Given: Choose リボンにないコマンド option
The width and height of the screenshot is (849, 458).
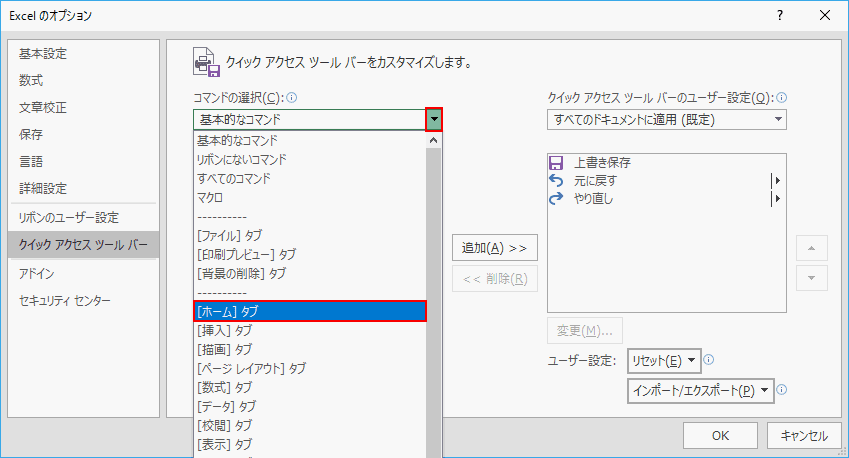Looking at the screenshot, I should pos(310,160).
